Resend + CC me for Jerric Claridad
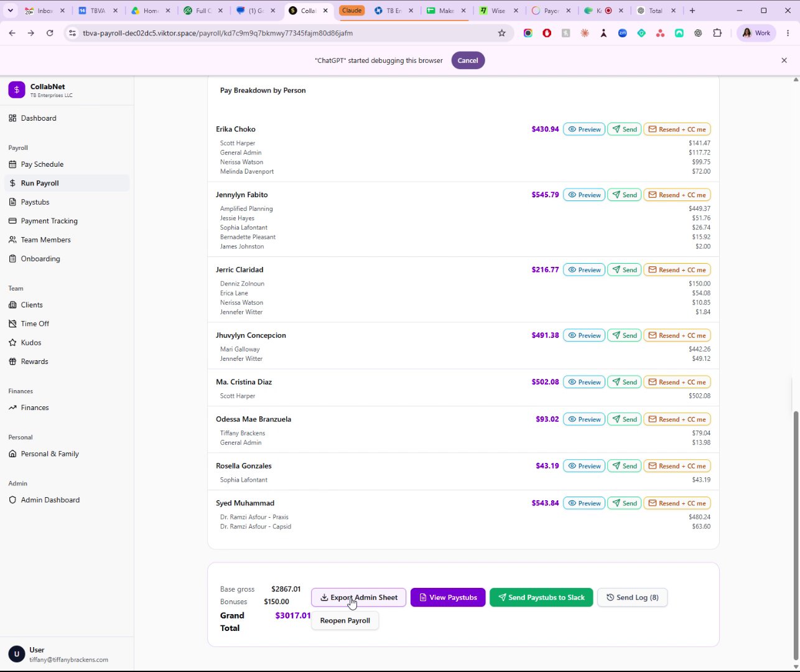800x672 pixels. (x=677, y=270)
